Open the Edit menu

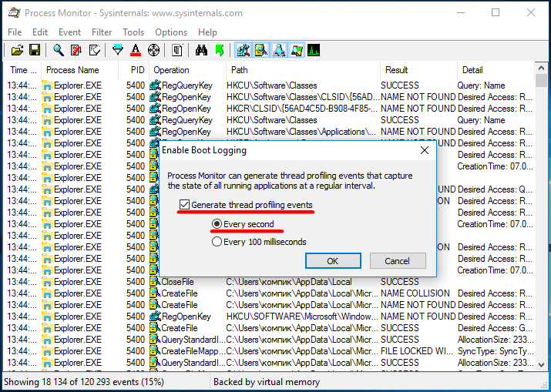(x=40, y=32)
